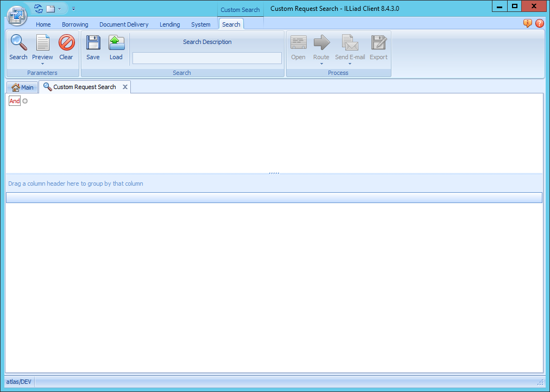
Task: Go to the Document Delivery ribbon tab
Action: 124,24
